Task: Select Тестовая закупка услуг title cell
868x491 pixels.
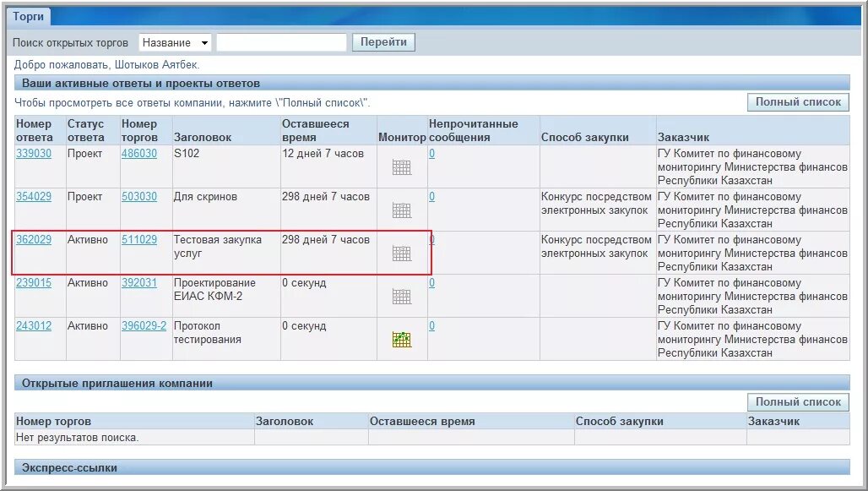Action: click(x=226, y=253)
